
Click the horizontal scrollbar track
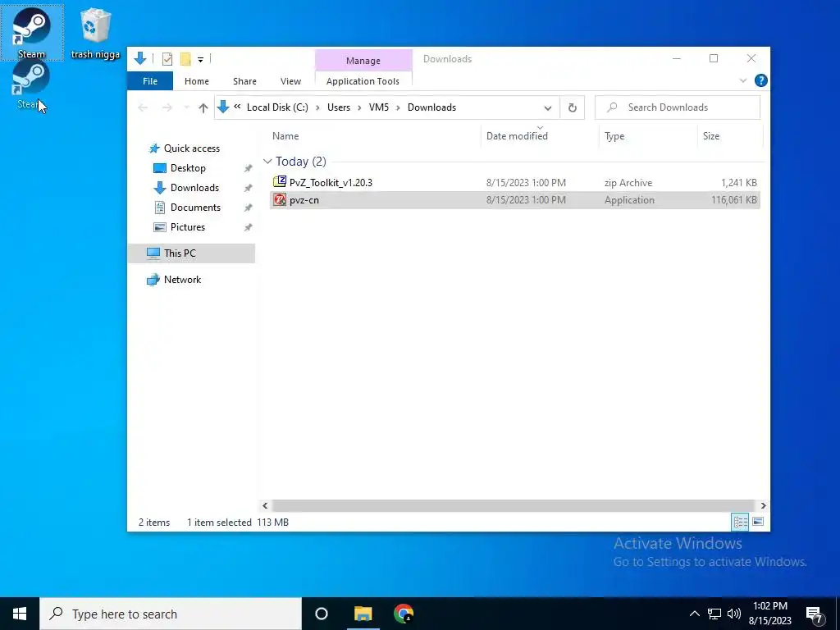tap(514, 505)
